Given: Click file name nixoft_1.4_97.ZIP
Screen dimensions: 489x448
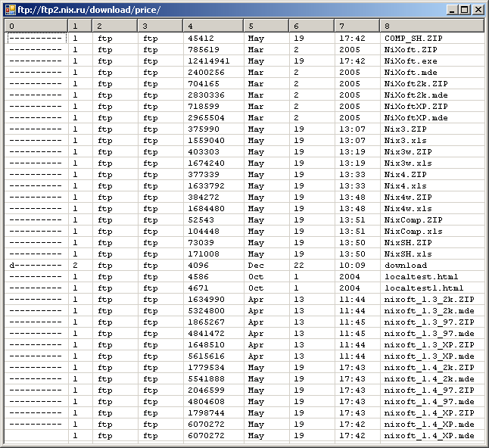Looking at the screenshot, I should point(429,390).
